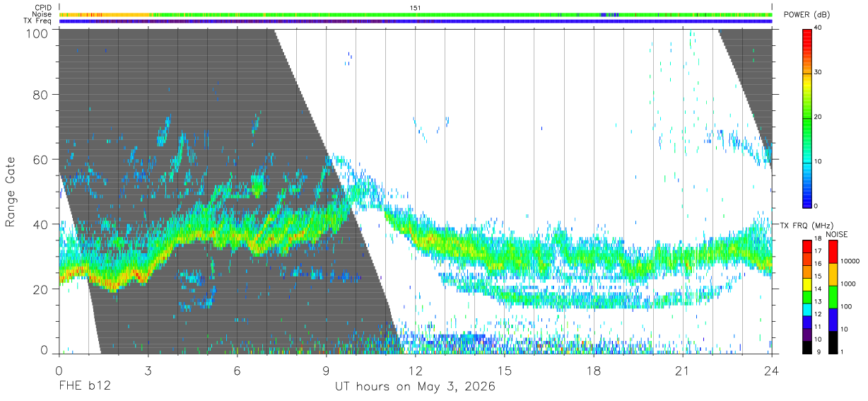868x401 pixels.
Task: Click the TX frequency scale value '18'
Action: pos(817,239)
